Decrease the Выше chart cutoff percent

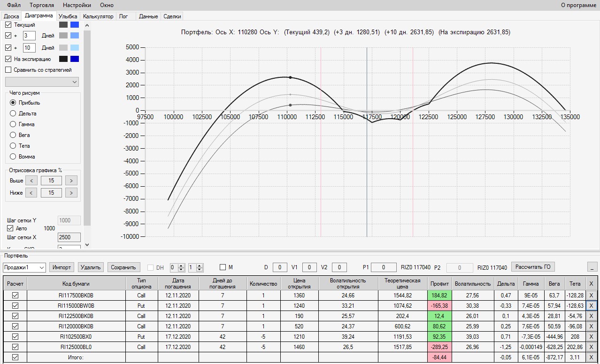coord(31,181)
